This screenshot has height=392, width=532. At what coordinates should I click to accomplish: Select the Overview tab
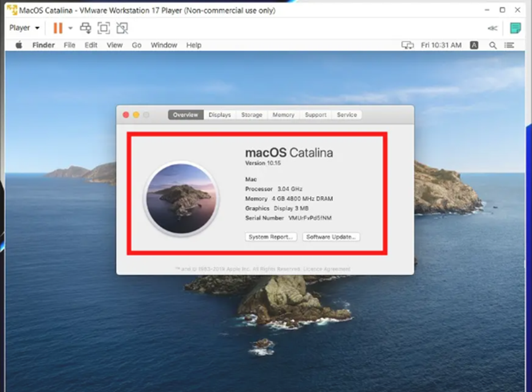[x=185, y=115]
